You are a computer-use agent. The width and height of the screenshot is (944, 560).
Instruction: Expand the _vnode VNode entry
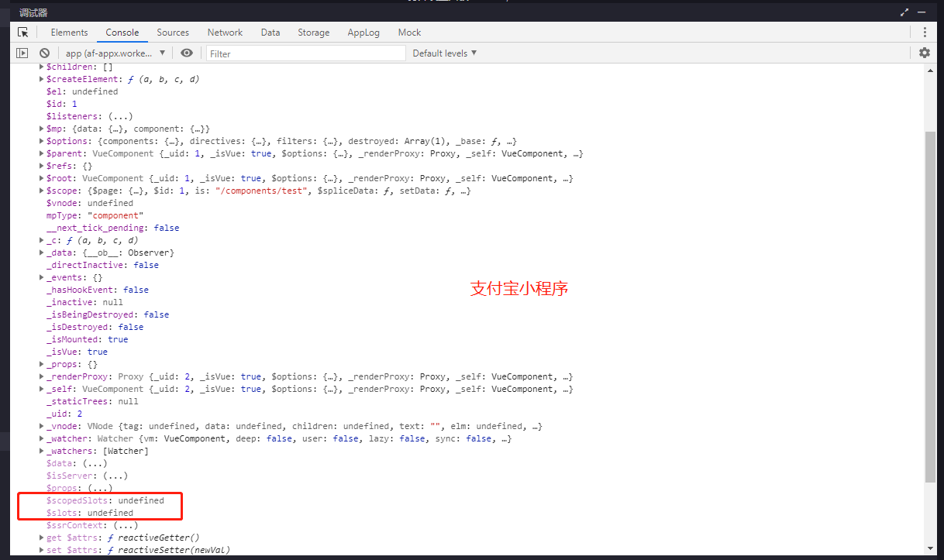pos(41,426)
